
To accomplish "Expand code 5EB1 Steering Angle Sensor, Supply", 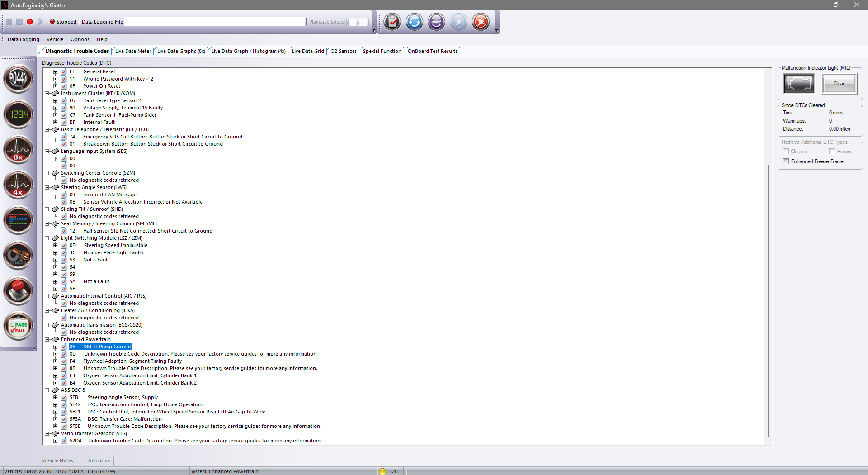I will tap(55, 397).
